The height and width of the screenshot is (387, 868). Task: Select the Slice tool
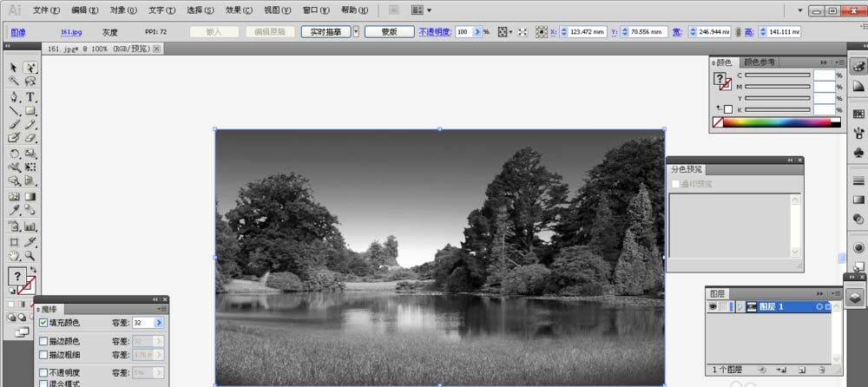[30, 242]
